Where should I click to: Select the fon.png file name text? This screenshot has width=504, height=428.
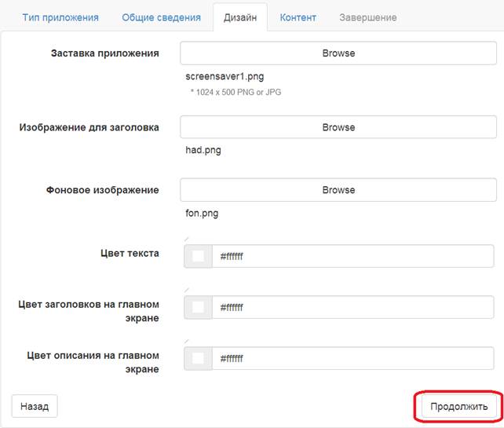click(202, 213)
